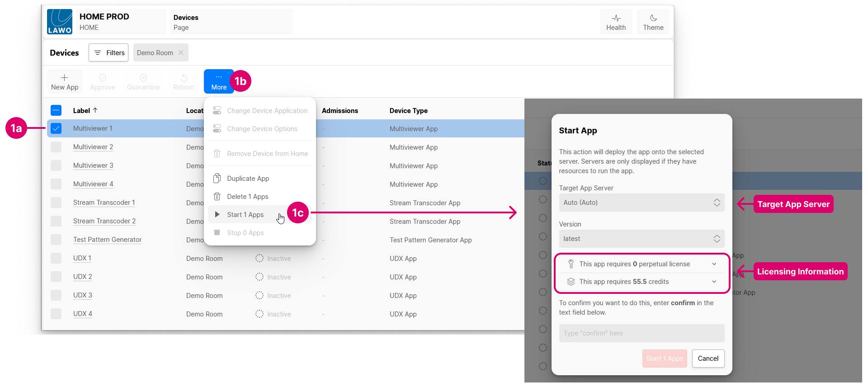The image size is (868, 387).
Task: Expand the 55.5 credits requirement row
Action: 642,282
